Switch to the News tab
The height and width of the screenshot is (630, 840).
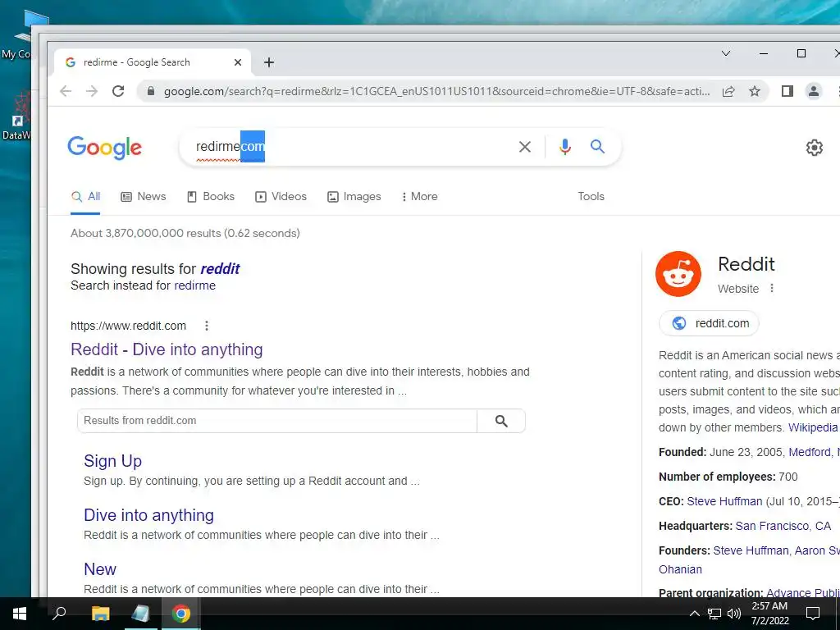coord(144,197)
